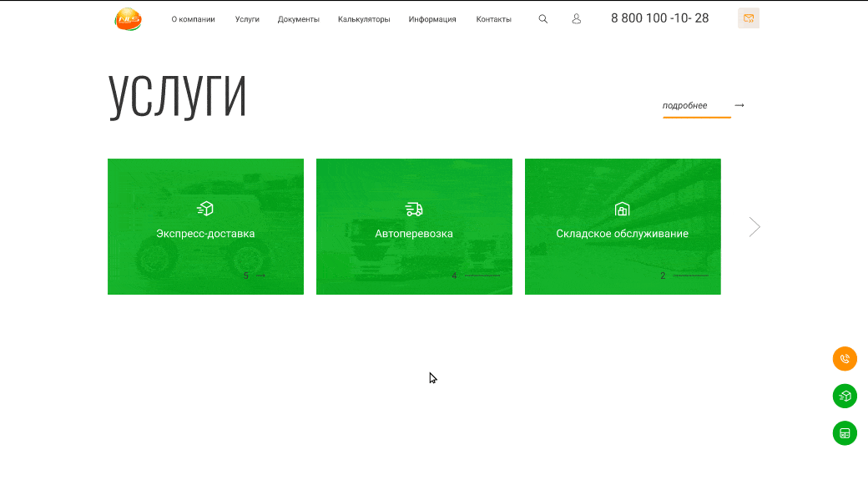Open the Экспресс-доставка service title
This screenshot has height=480, width=868.
[205, 234]
